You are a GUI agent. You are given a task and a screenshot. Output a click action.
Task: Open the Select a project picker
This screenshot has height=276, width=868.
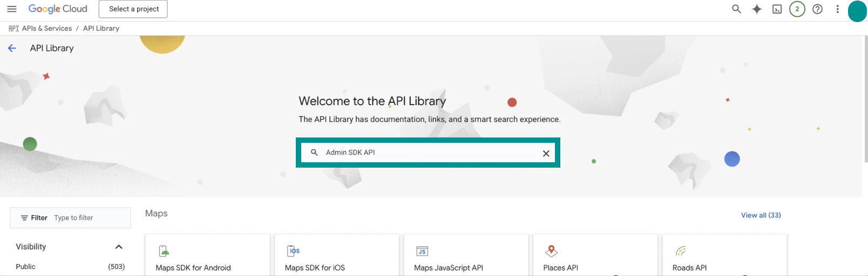click(133, 9)
